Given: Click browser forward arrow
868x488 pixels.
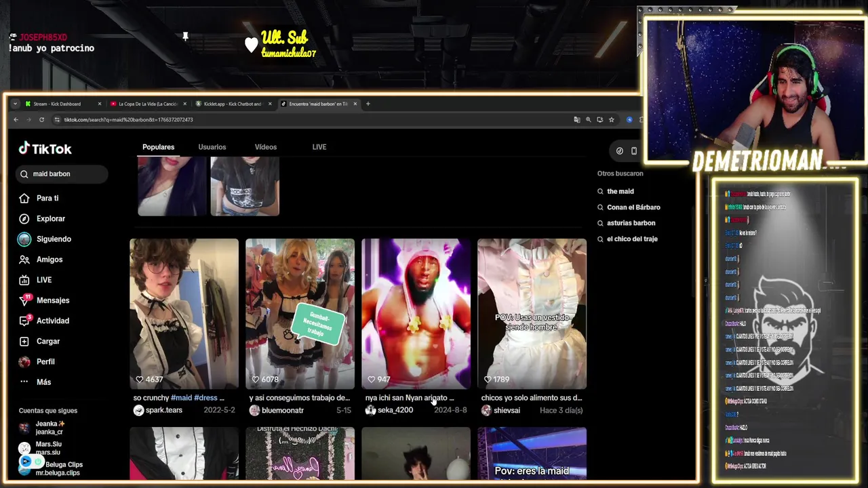Looking at the screenshot, I should click(x=28, y=119).
